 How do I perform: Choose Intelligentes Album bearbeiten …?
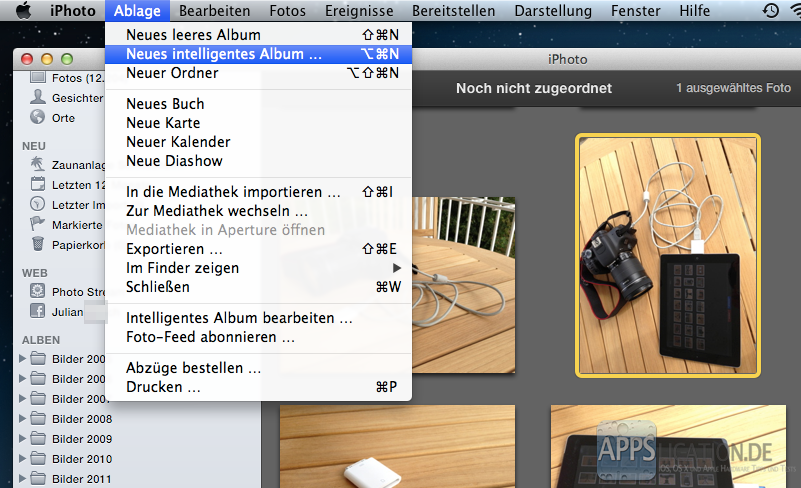tap(258, 318)
